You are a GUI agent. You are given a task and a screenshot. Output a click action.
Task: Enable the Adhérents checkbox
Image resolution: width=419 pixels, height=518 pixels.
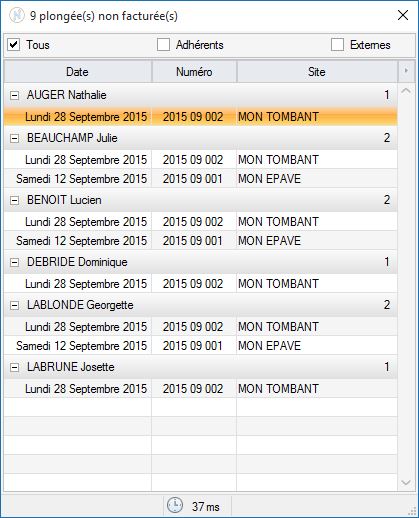pyautogui.click(x=163, y=45)
